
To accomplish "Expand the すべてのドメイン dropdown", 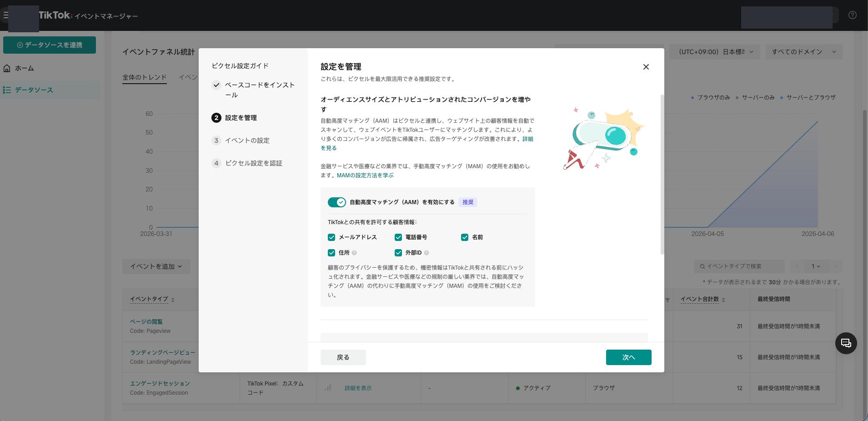I will click(x=804, y=51).
